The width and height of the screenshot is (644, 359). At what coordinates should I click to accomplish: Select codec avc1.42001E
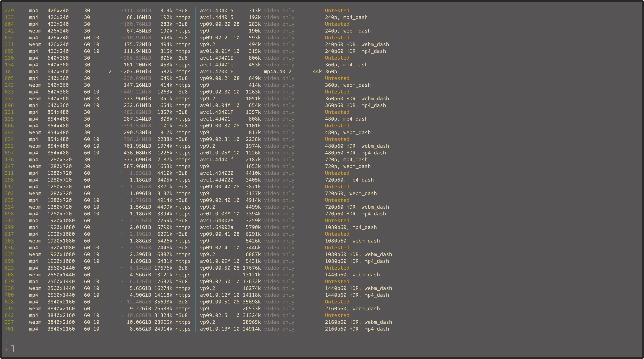[216, 71]
